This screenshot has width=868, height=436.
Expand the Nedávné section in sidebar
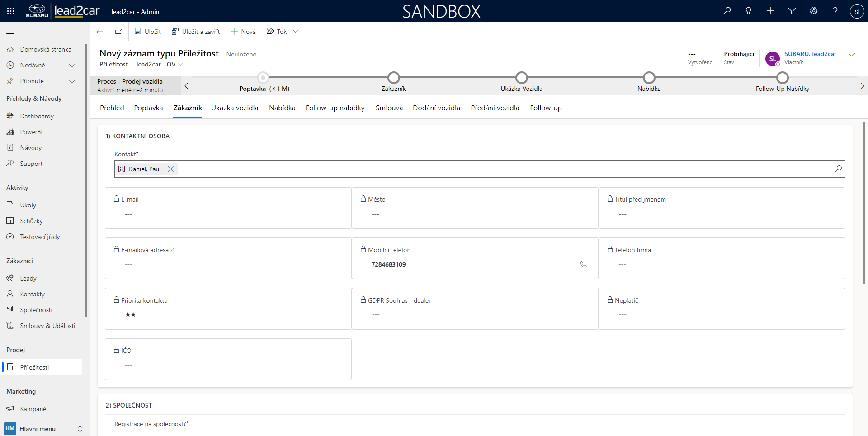pyautogui.click(x=71, y=65)
